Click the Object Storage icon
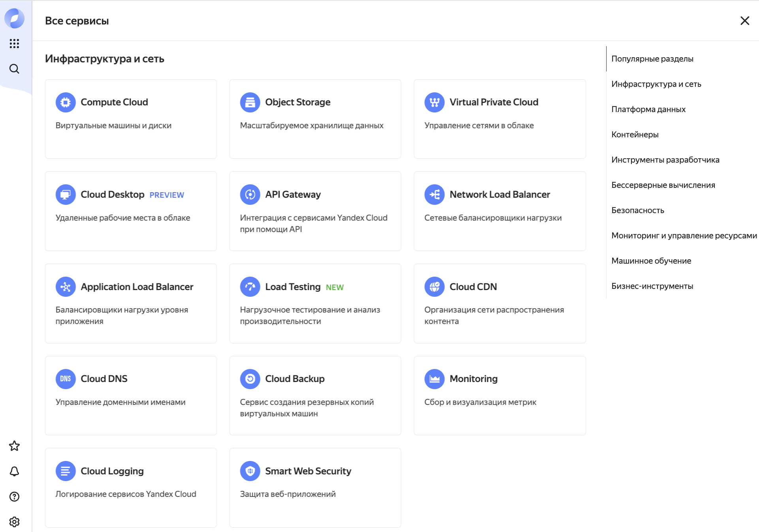Screen dimensions: 759x532 pyautogui.click(x=250, y=102)
